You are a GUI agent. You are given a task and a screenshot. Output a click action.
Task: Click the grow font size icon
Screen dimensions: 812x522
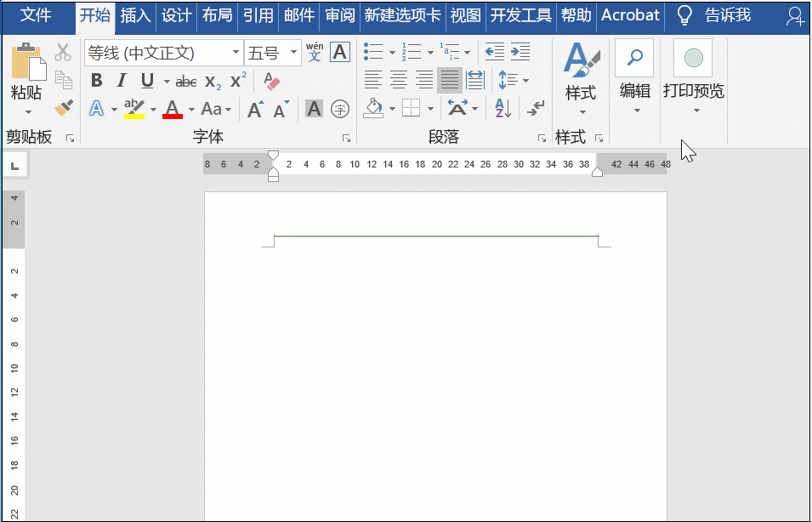point(255,109)
